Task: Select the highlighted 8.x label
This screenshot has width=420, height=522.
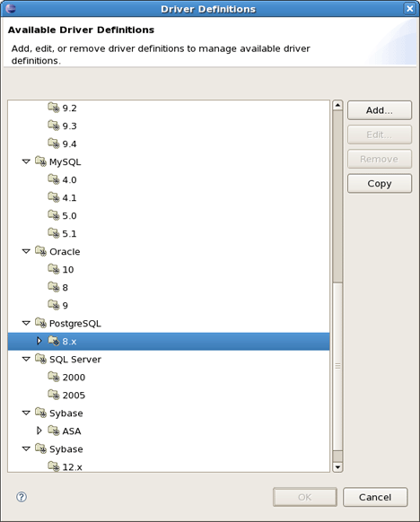Action: [x=69, y=342]
